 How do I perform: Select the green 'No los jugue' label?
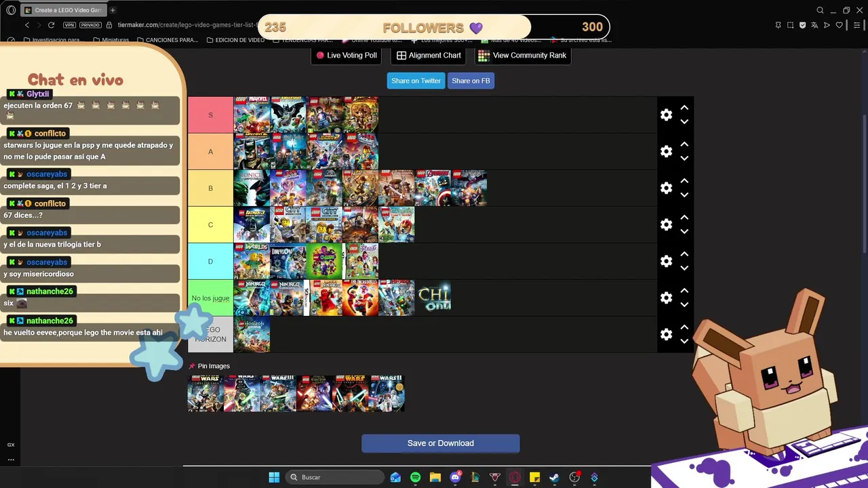tap(210, 298)
